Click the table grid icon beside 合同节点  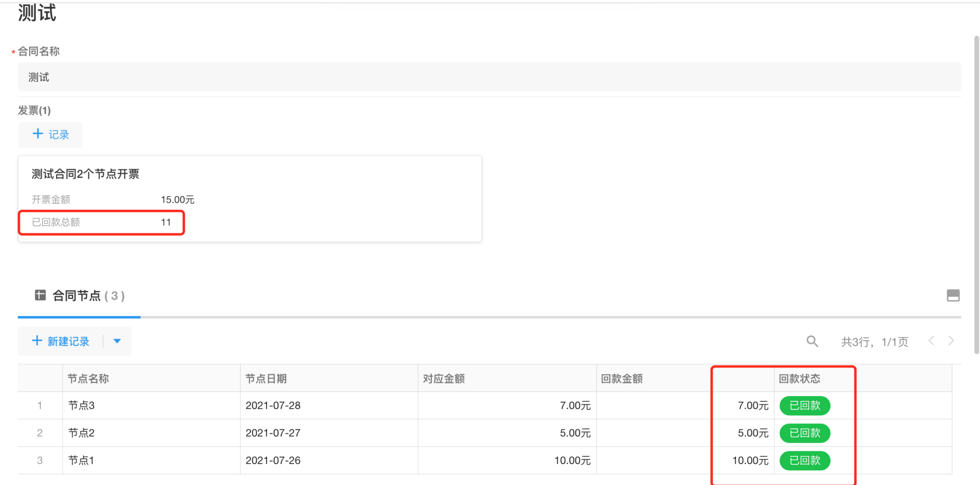tap(40, 295)
